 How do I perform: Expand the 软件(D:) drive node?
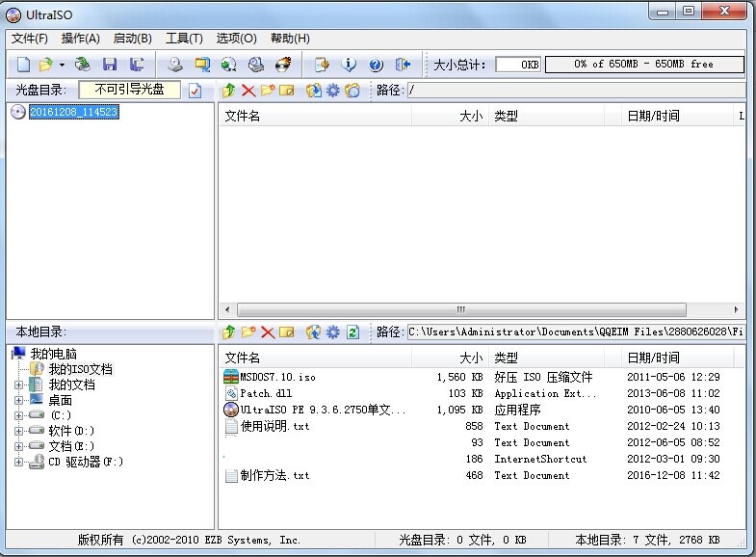19,431
